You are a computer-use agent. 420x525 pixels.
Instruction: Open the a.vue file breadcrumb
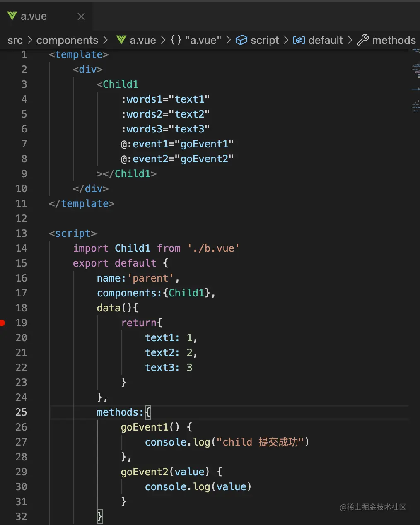pos(143,40)
